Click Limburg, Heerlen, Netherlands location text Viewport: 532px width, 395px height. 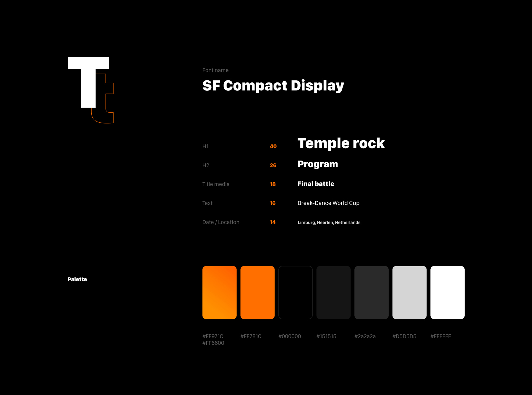click(x=329, y=222)
